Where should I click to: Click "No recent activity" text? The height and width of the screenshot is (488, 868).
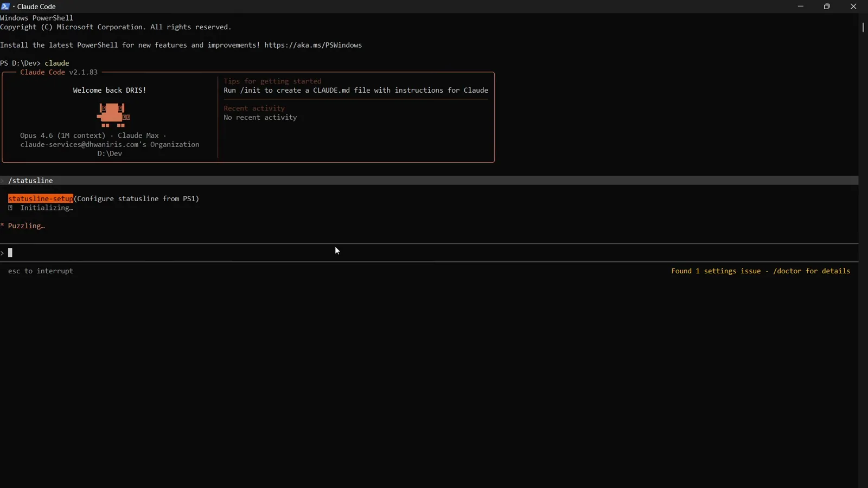pos(260,118)
